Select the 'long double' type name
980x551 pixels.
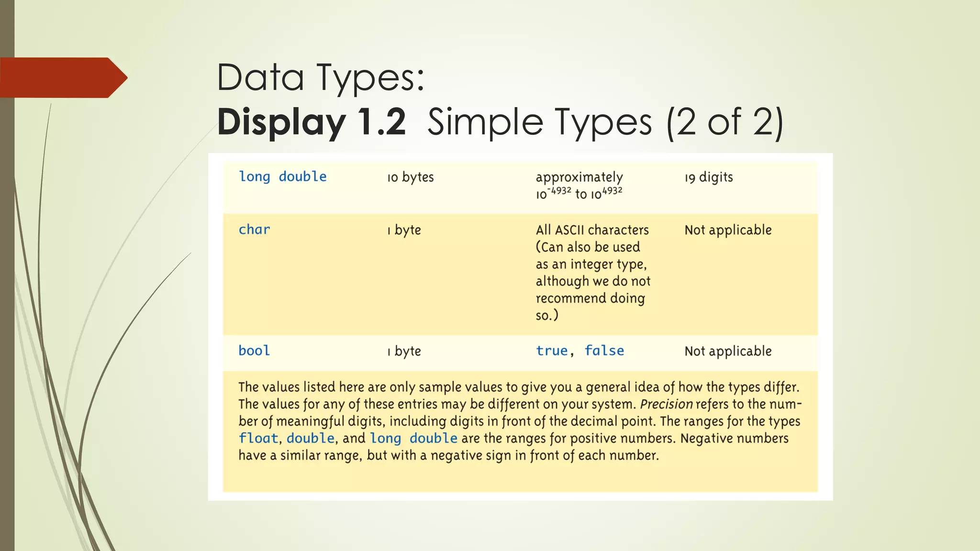pos(282,177)
